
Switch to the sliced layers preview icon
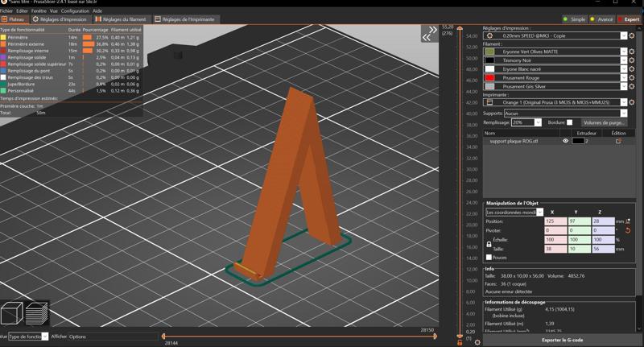pos(37,313)
